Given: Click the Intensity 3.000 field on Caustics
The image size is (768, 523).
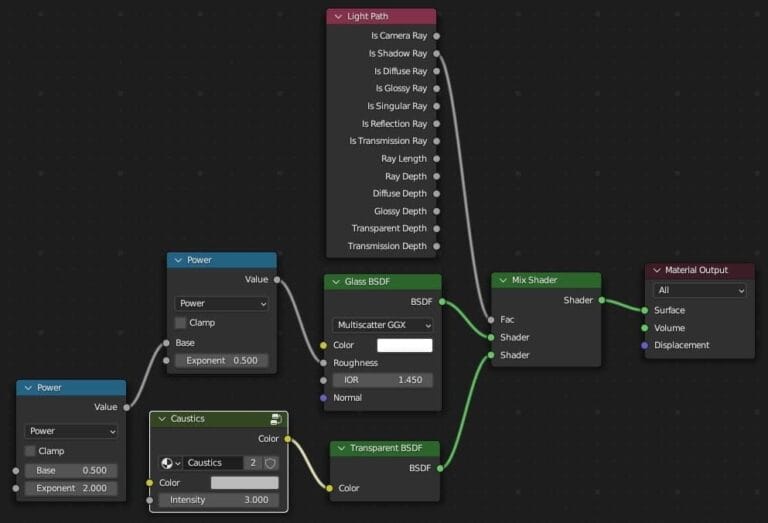Looking at the screenshot, I should 219,500.
